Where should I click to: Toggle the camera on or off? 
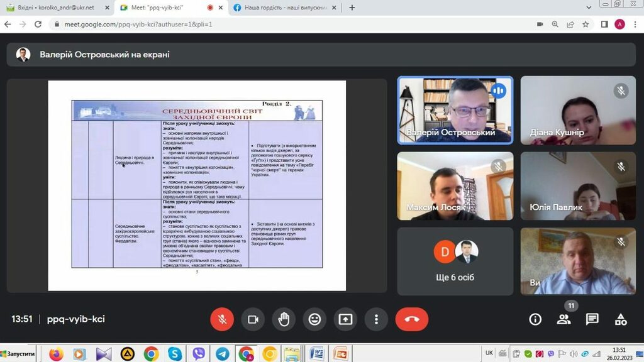coord(253,319)
